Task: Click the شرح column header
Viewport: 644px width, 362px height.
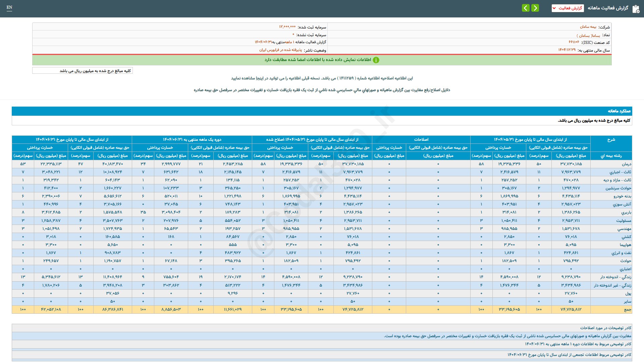Action: (x=611, y=140)
